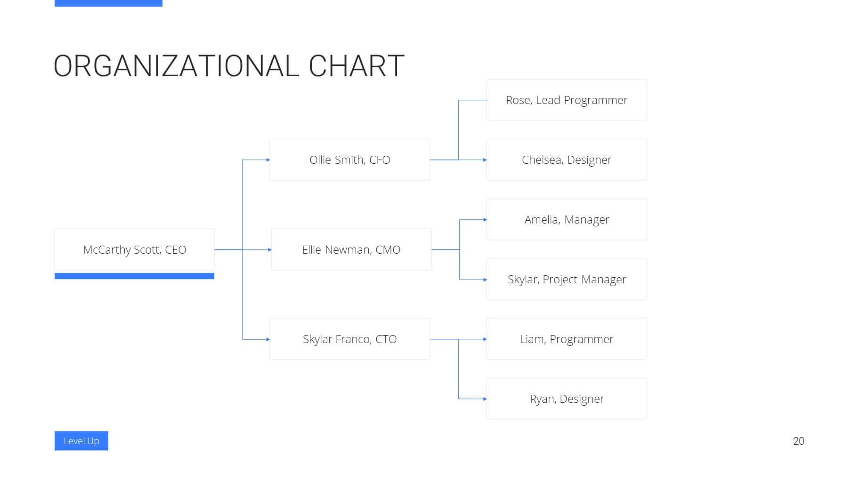Click the Skylar, Project Manager box
Viewport: 868px width, 488px height.
click(567, 279)
